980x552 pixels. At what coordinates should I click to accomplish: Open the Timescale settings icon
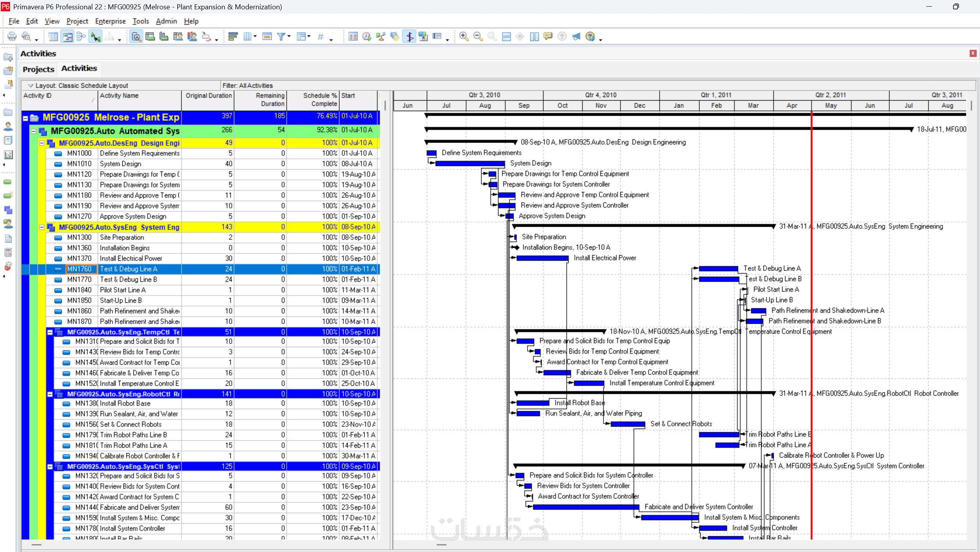267,37
